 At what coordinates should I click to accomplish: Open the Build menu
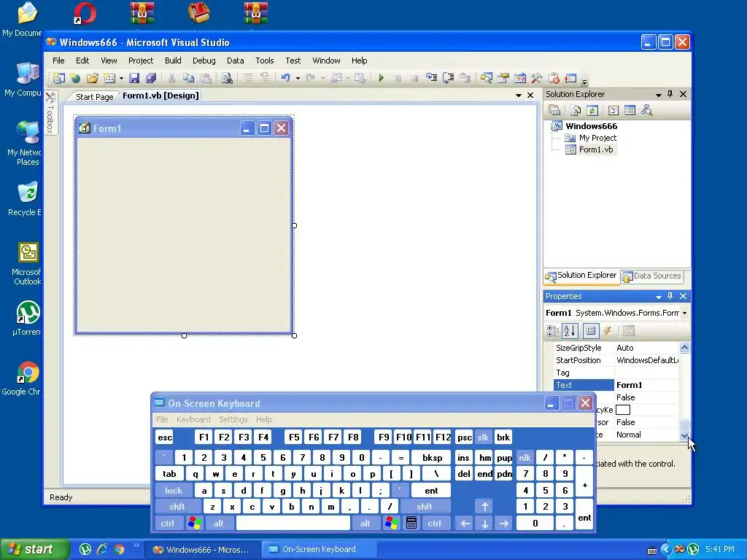click(173, 61)
